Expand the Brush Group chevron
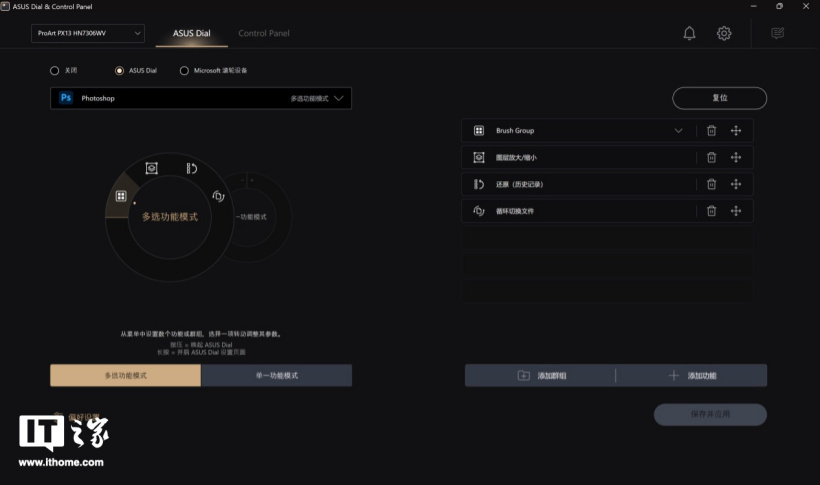The height and width of the screenshot is (485, 820). tap(679, 131)
